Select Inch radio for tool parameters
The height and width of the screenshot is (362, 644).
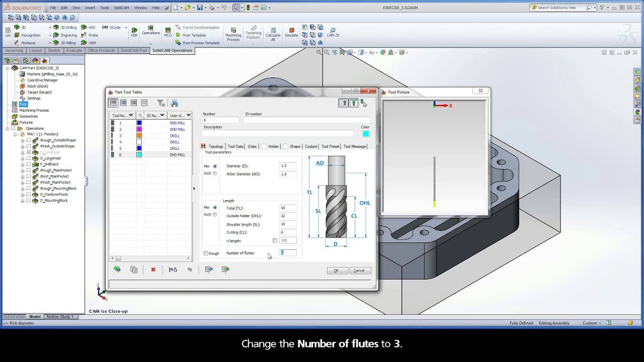[215, 173]
